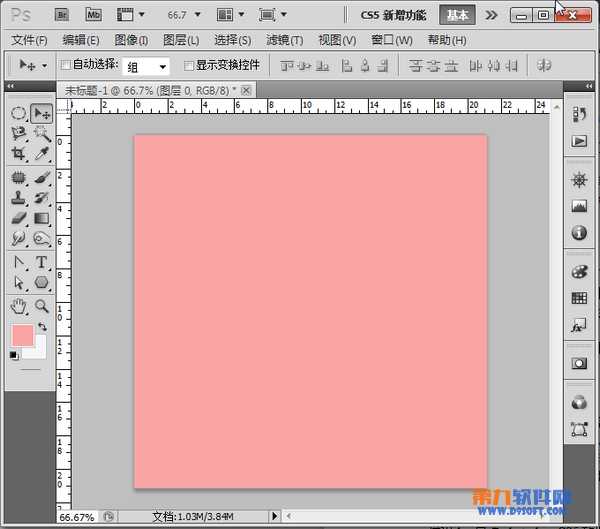Select the Eraser tool
The width and height of the screenshot is (600, 529).
(18, 218)
